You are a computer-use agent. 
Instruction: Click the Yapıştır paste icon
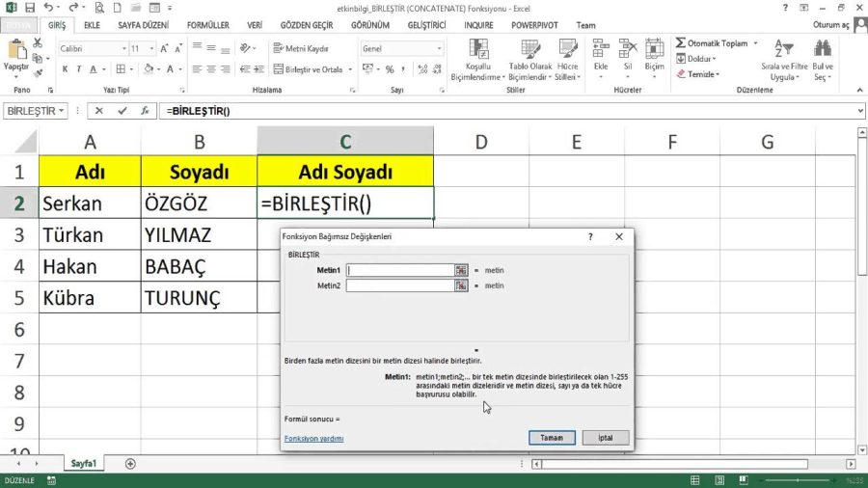(15, 52)
